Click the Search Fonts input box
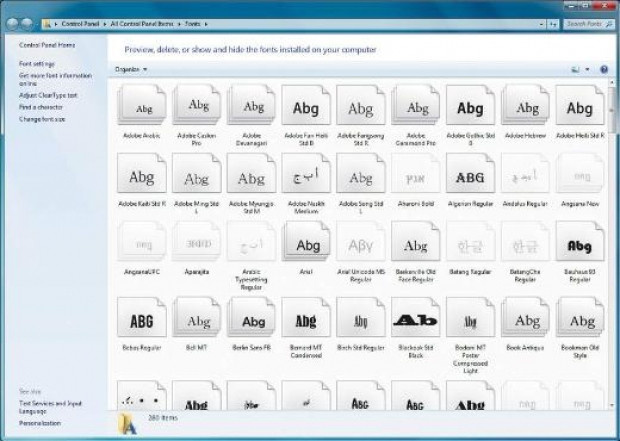The image size is (620, 441). [x=589, y=24]
